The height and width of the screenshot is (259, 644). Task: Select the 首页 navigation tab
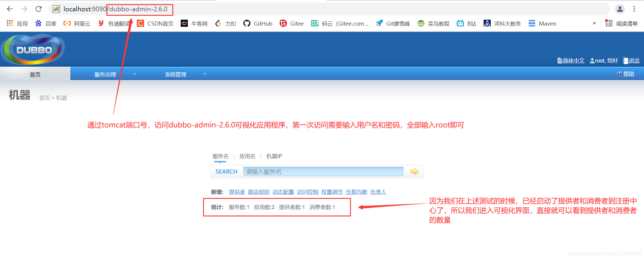[x=35, y=74]
